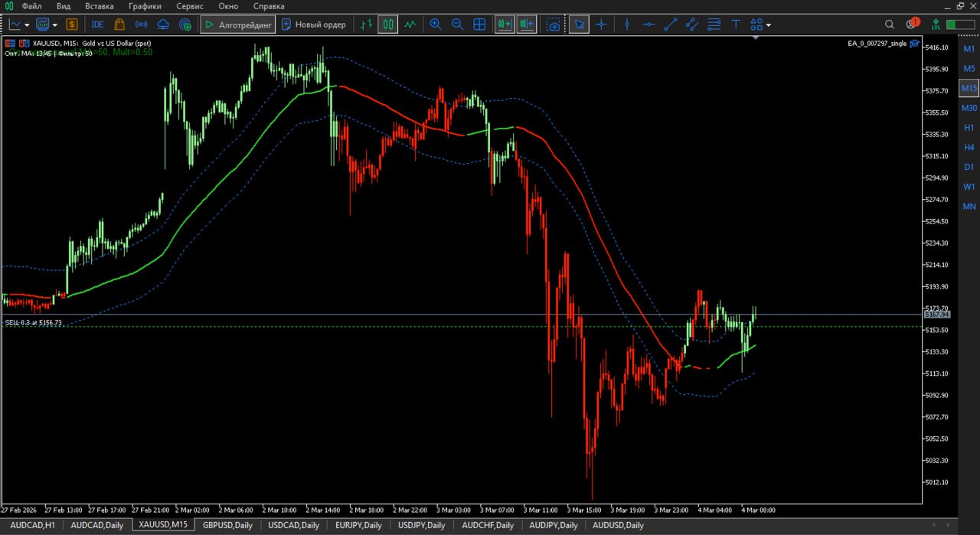The width and height of the screenshot is (980, 535).
Task: Switch the chart to candlestick display
Action: [387, 24]
